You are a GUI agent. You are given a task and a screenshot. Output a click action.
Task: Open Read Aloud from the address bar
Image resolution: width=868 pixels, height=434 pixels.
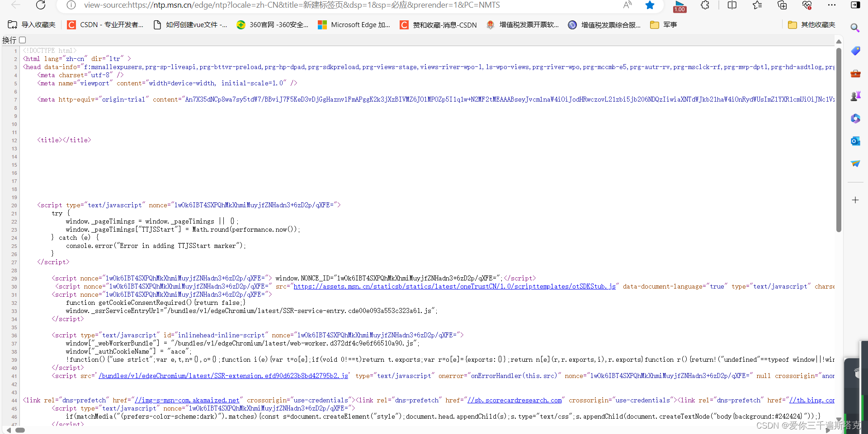tap(627, 5)
